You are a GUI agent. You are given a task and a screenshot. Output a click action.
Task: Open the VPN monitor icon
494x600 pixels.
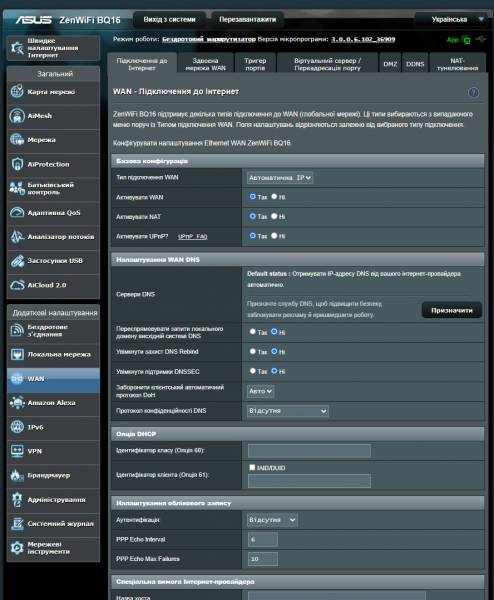coord(17,451)
